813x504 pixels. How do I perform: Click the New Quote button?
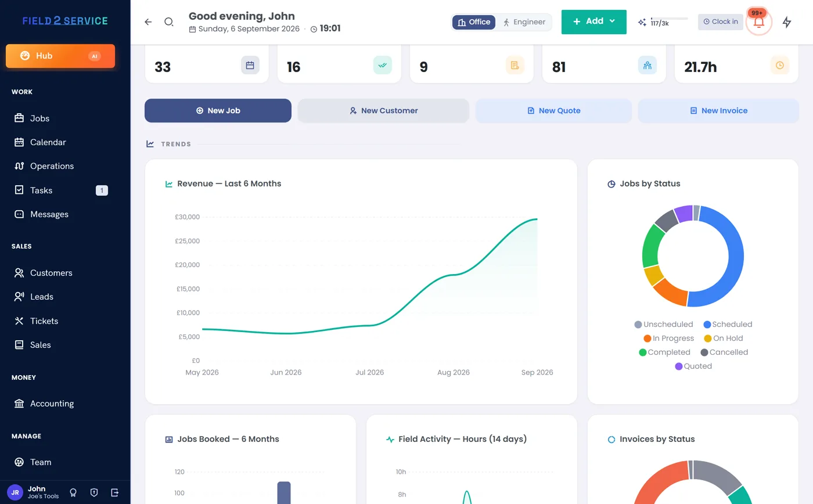point(553,110)
